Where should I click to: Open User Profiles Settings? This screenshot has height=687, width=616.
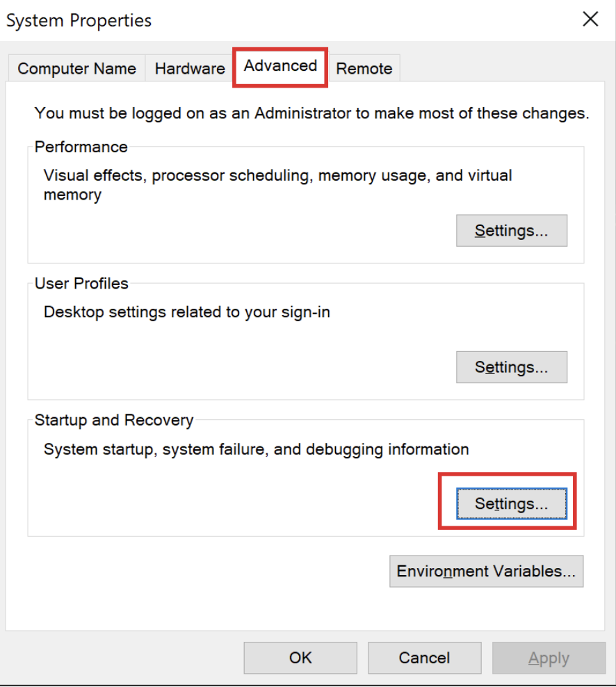coord(511,367)
